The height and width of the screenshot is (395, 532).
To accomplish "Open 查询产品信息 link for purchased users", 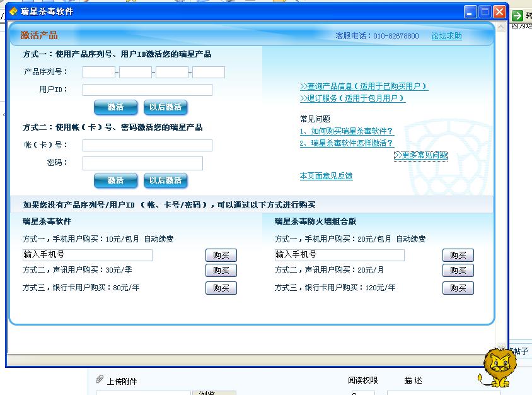I will pos(364,86).
